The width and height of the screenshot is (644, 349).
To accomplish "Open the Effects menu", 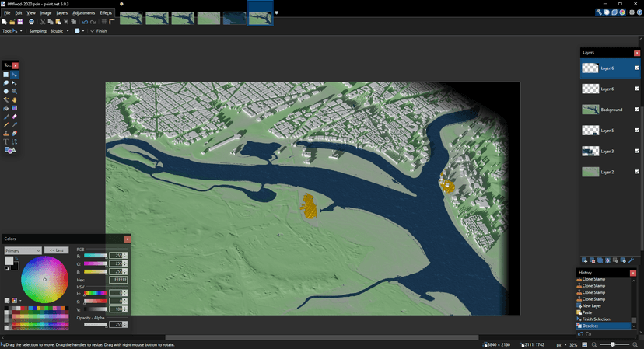I will pyautogui.click(x=106, y=13).
